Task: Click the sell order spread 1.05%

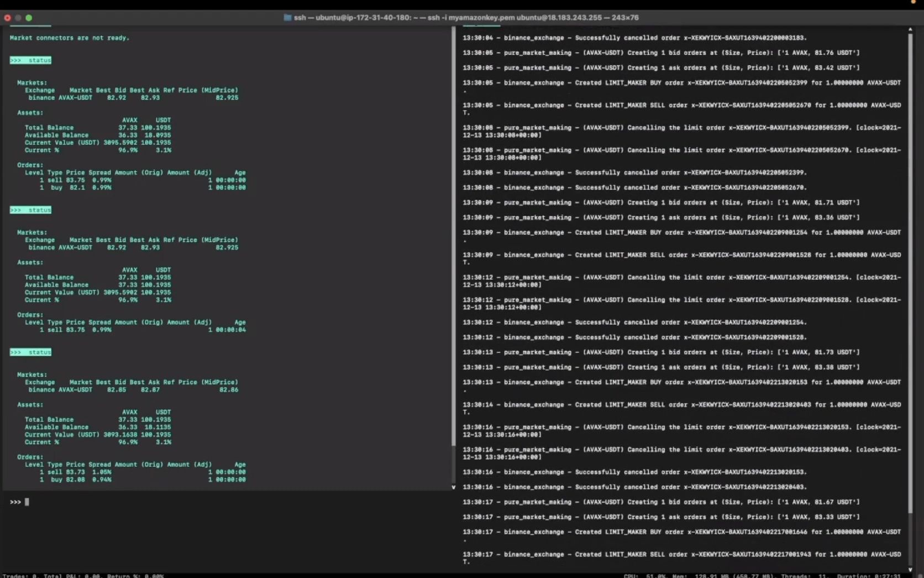Action: (102, 472)
